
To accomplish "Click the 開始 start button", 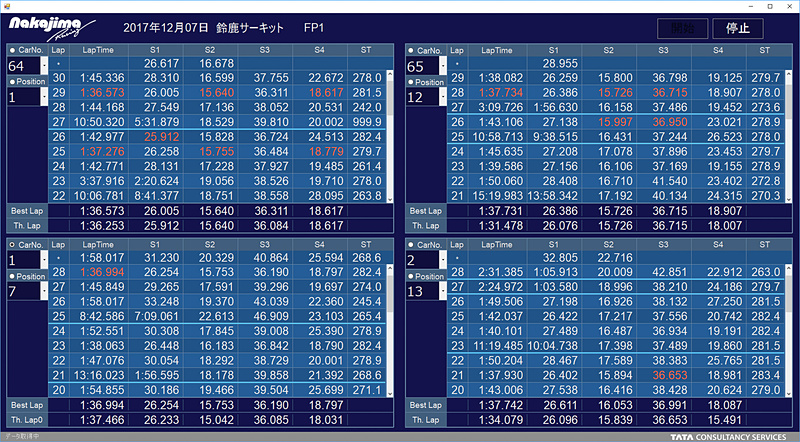I will click(682, 29).
